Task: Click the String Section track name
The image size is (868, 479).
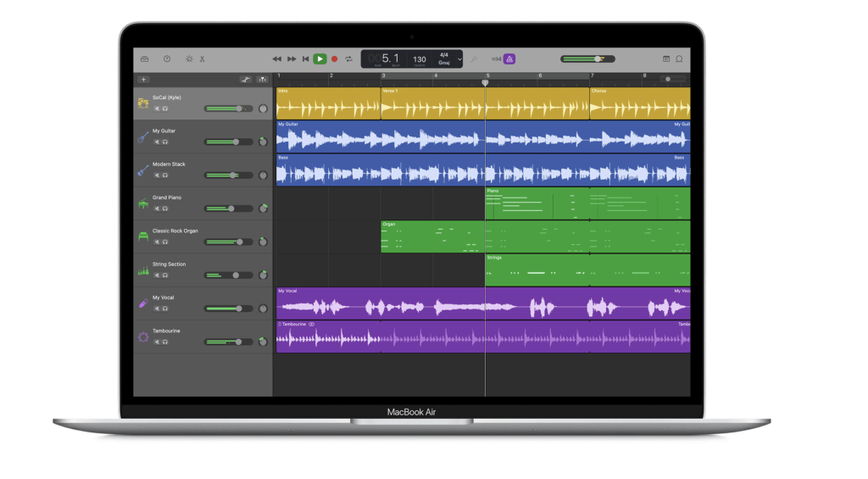Action: point(169,265)
